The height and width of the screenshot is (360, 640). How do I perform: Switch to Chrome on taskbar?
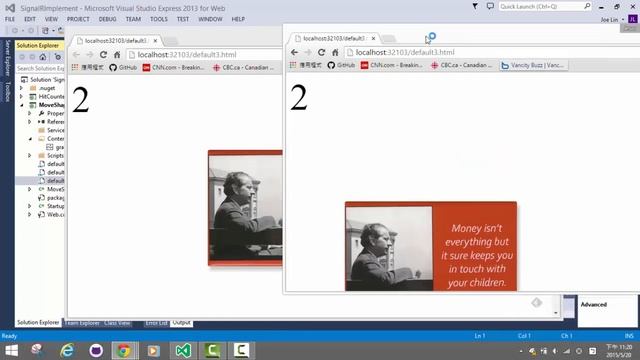(x=125, y=351)
